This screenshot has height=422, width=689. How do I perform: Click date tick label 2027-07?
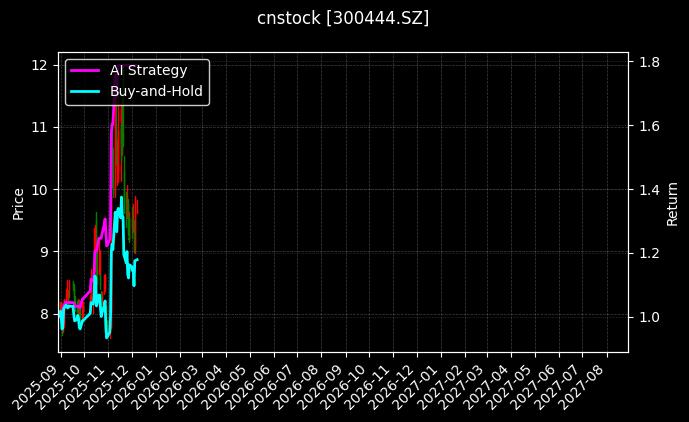[x=556, y=387]
